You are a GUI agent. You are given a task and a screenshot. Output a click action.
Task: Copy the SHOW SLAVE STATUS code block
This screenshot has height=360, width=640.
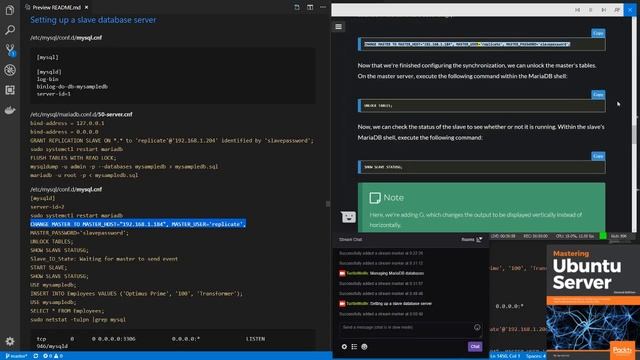tap(598, 156)
